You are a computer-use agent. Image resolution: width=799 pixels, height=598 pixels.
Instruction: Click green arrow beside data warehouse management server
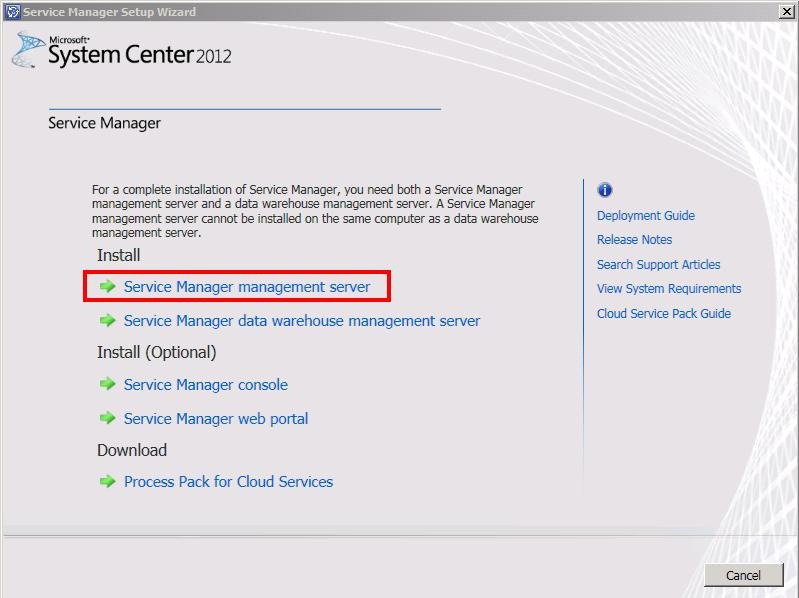[x=107, y=321]
